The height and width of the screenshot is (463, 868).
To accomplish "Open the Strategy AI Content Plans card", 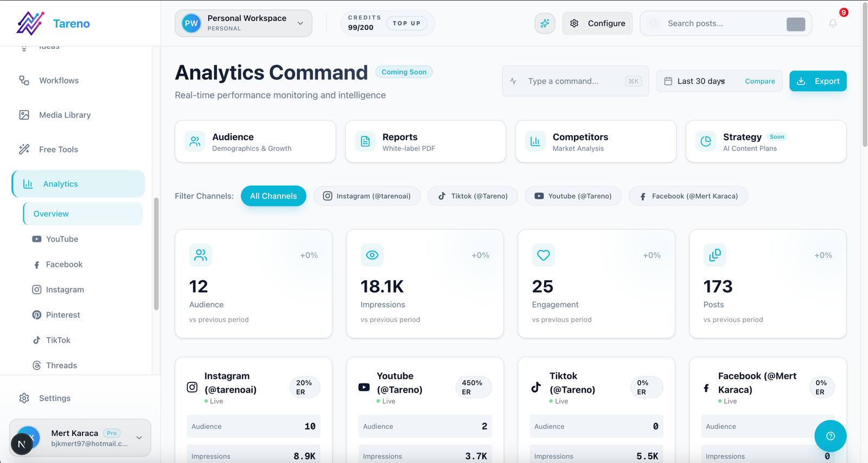I will 766,142.
